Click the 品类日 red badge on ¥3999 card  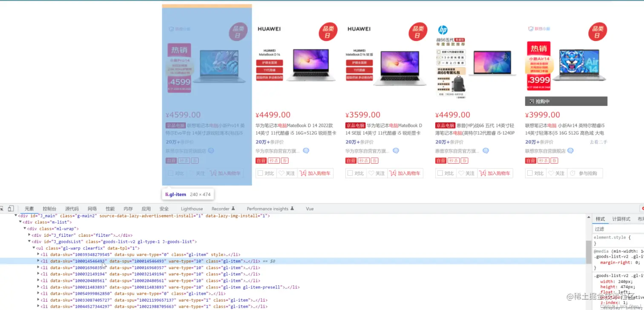click(598, 32)
